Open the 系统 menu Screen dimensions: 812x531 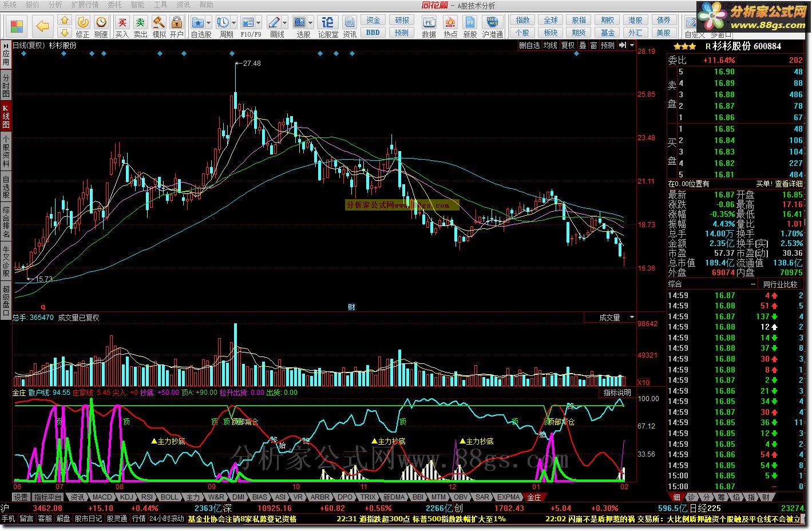tap(10, 5)
